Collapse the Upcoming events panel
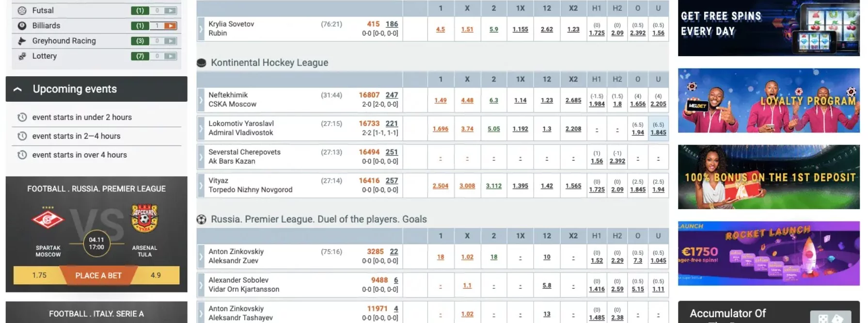This screenshot has height=323, width=868. point(18,89)
